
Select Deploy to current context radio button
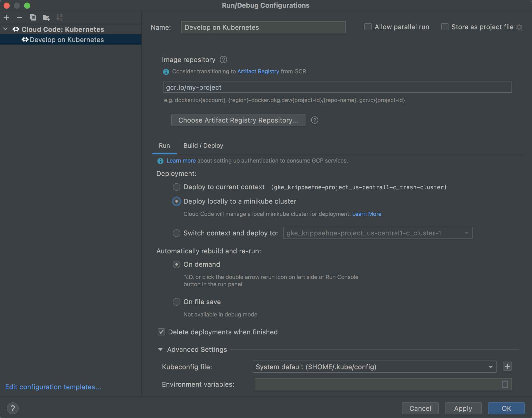[177, 187]
